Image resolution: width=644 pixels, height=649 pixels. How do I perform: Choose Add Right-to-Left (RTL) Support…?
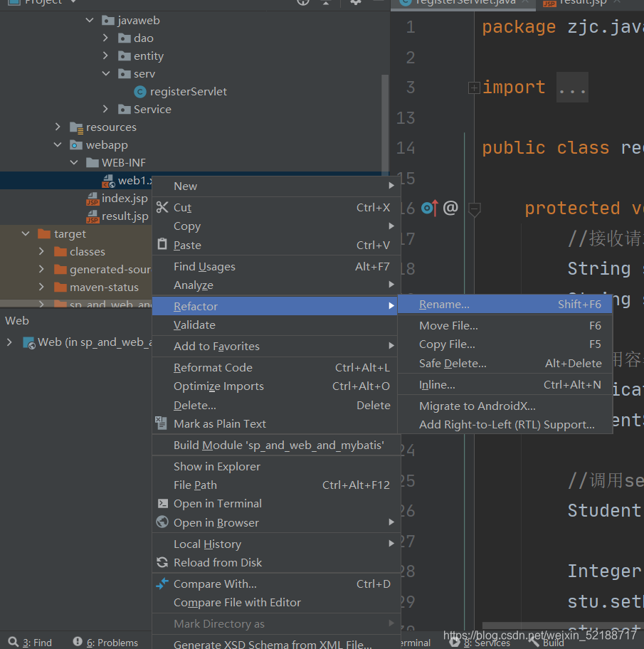click(505, 424)
